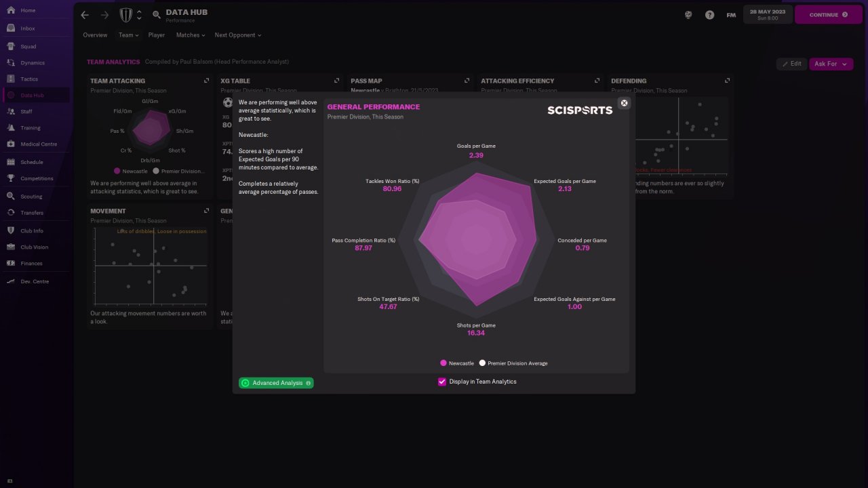Open the search magnifier icon

[x=157, y=15]
